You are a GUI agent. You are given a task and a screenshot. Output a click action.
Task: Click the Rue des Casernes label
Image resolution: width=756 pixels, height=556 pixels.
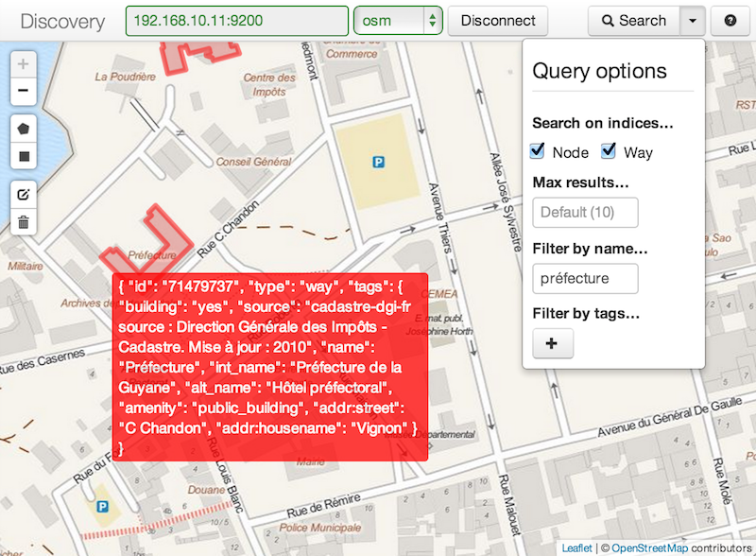[x=43, y=361]
